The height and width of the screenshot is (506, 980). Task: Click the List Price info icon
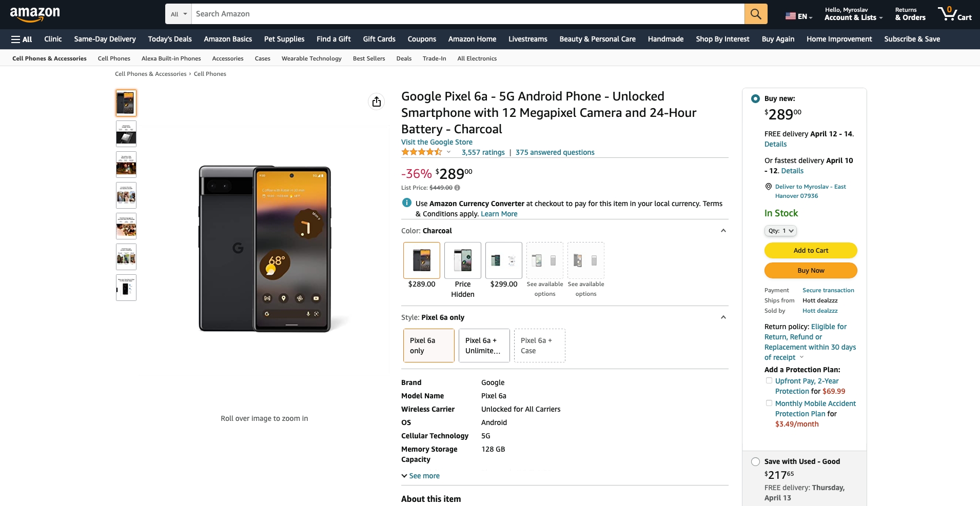click(x=457, y=188)
